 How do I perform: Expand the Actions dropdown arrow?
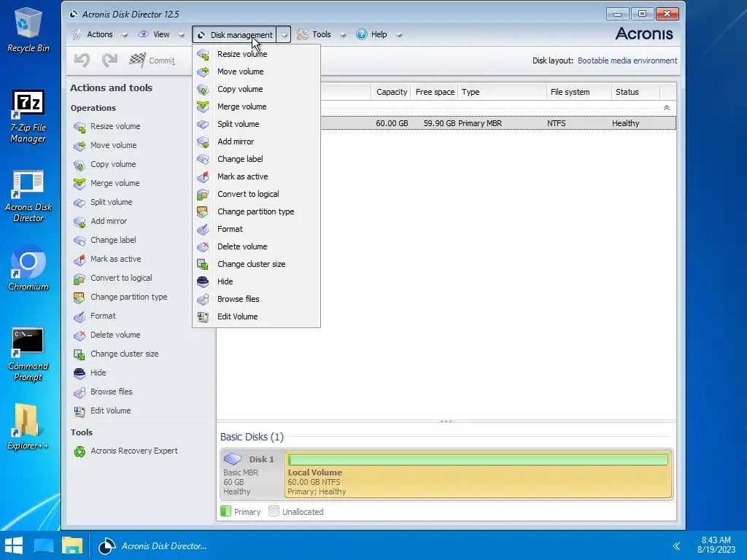click(x=124, y=35)
